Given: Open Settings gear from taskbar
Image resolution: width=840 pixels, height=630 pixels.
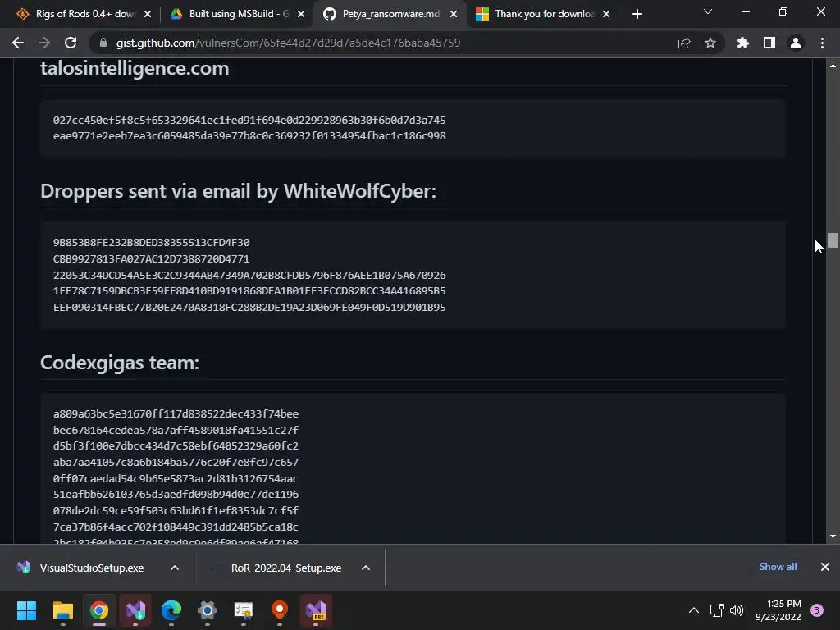Looking at the screenshot, I should click(x=208, y=610).
